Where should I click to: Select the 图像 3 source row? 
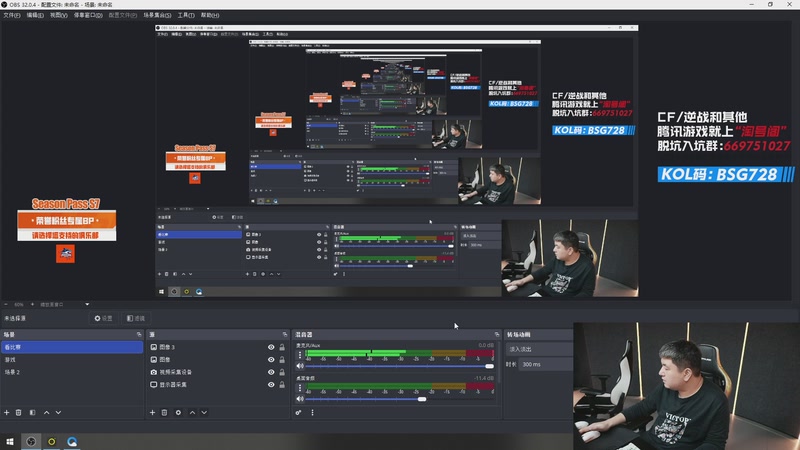pyautogui.click(x=217, y=347)
